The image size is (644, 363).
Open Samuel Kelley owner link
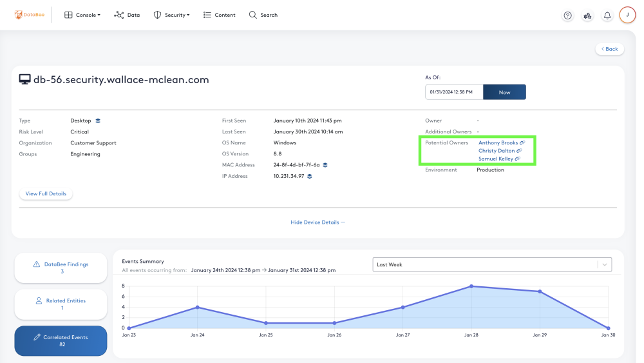(x=495, y=159)
